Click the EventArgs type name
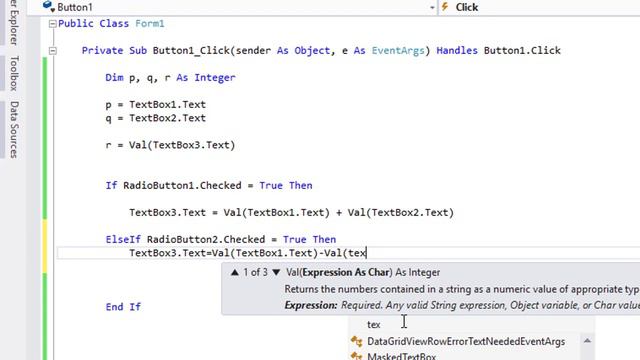This screenshot has height=360, width=640. pyautogui.click(x=398, y=51)
